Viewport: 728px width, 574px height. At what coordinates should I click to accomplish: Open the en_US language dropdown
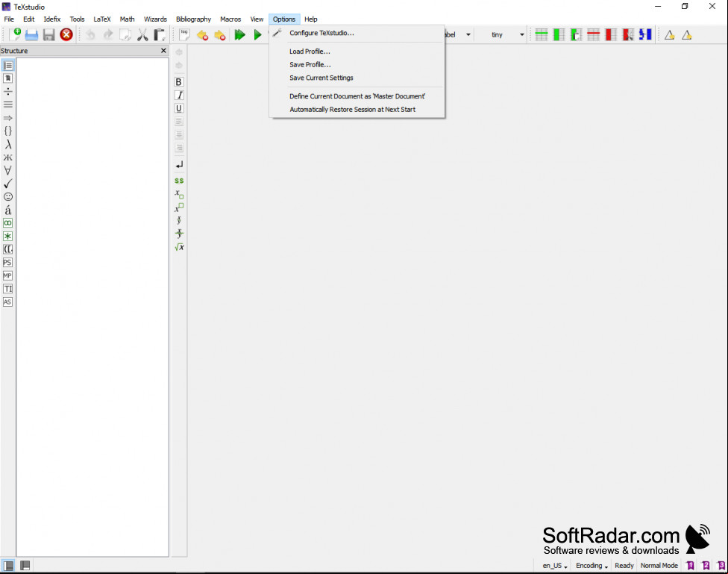(x=555, y=566)
